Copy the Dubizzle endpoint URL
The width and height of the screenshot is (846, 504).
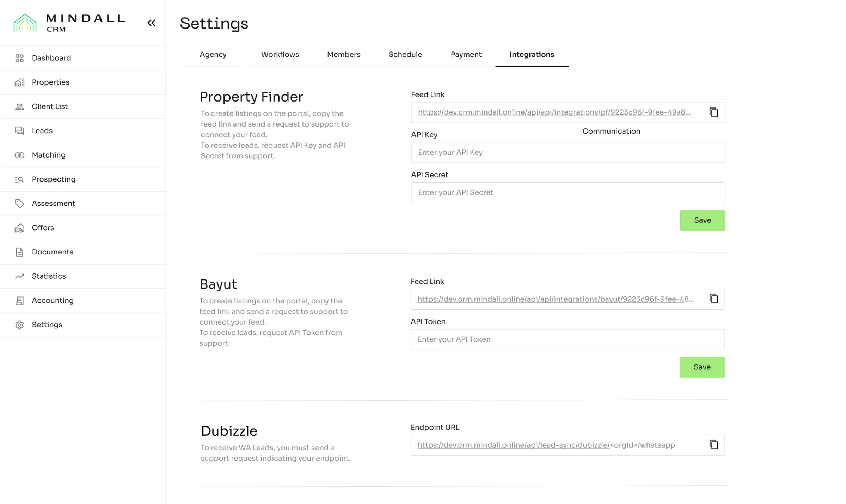tap(713, 445)
